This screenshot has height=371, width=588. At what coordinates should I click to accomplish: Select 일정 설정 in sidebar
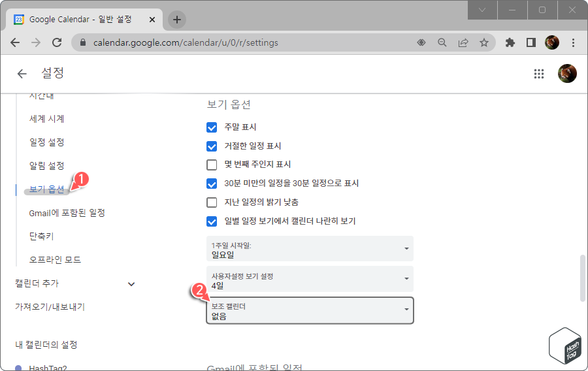[x=46, y=142]
